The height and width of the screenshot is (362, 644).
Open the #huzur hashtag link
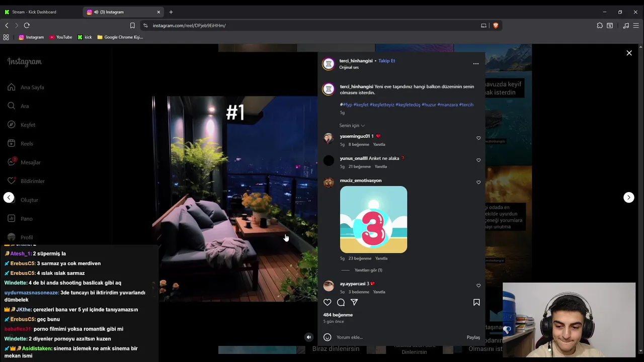coord(429,105)
